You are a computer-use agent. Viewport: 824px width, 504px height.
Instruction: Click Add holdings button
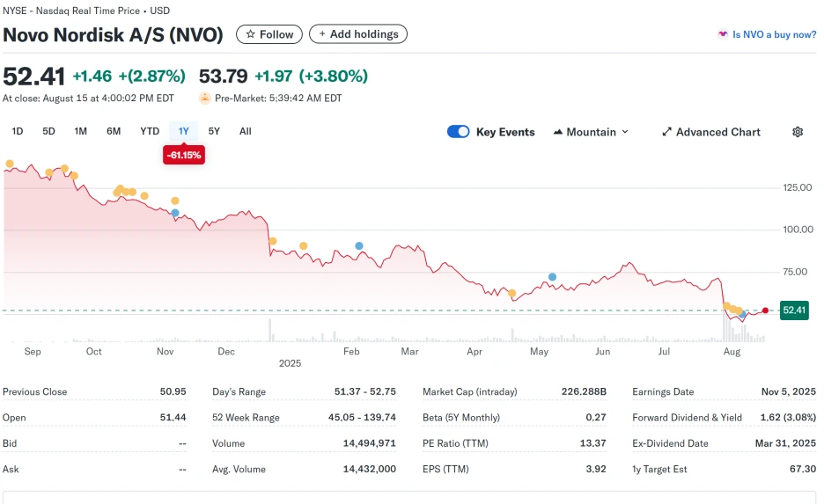[358, 34]
